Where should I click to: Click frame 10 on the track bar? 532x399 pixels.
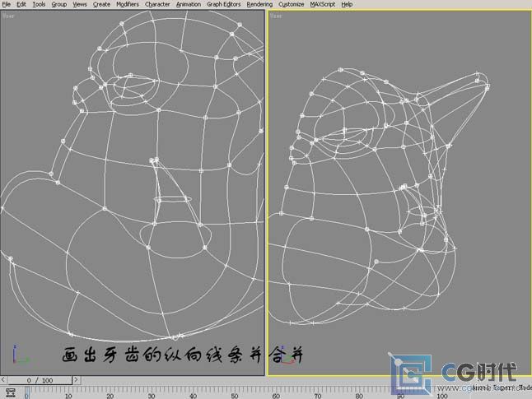tap(68, 396)
